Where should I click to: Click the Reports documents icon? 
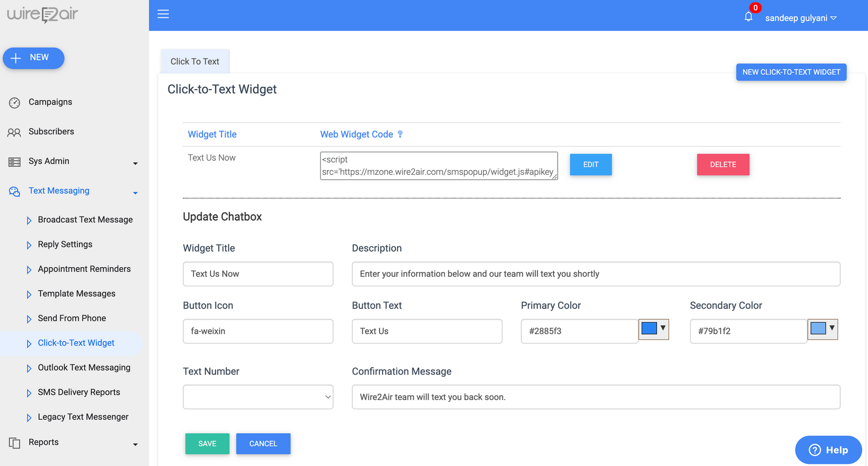(15, 443)
